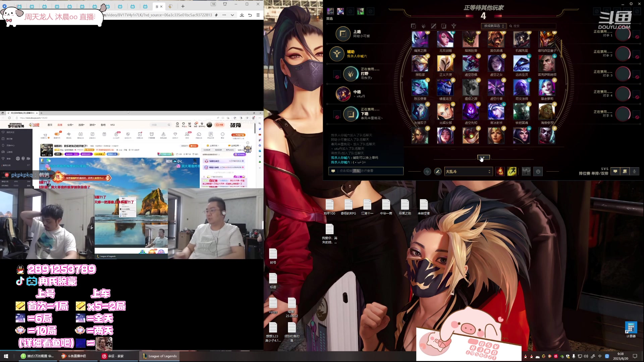Screen dimensions: 644x362
Task: Open desktop file 地牢100
Action: coord(329,207)
